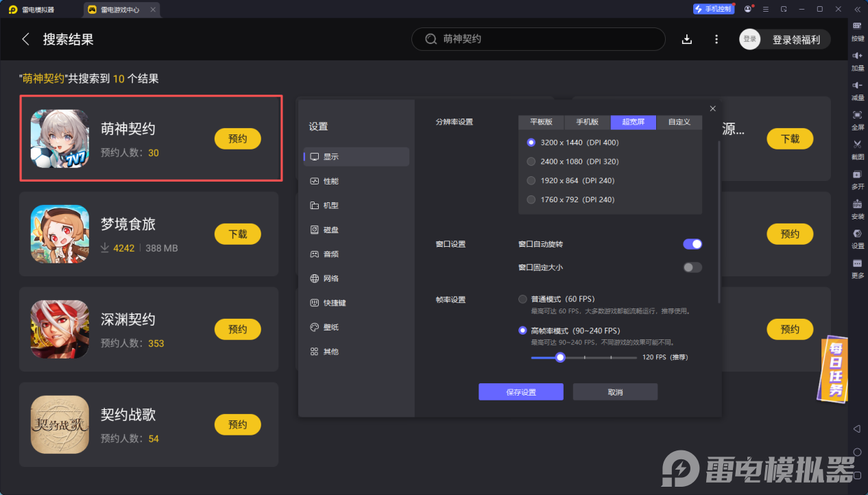Click the Android home circle button
Image resolution: width=868 pixels, height=495 pixels.
(857, 452)
